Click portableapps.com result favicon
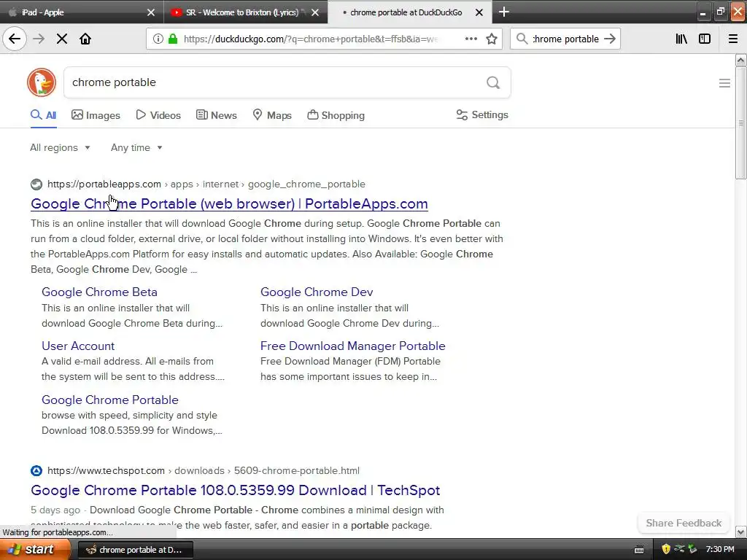This screenshot has height=560, width=747. [36, 184]
